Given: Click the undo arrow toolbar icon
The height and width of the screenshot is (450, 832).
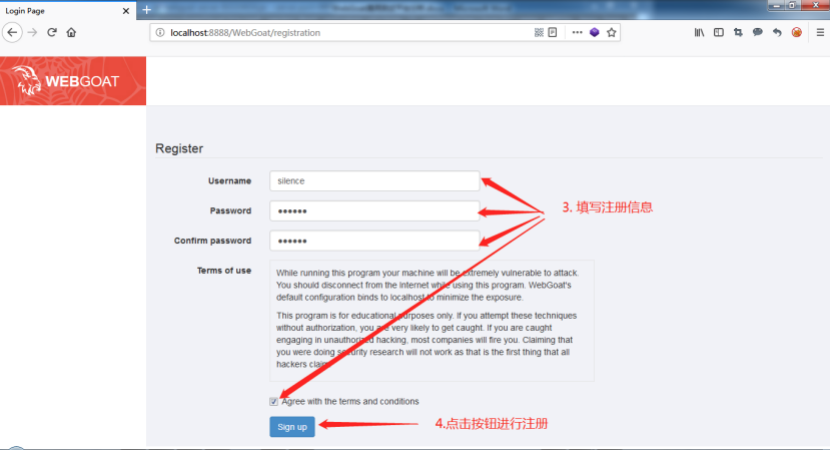Looking at the screenshot, I should pos(777,32).
